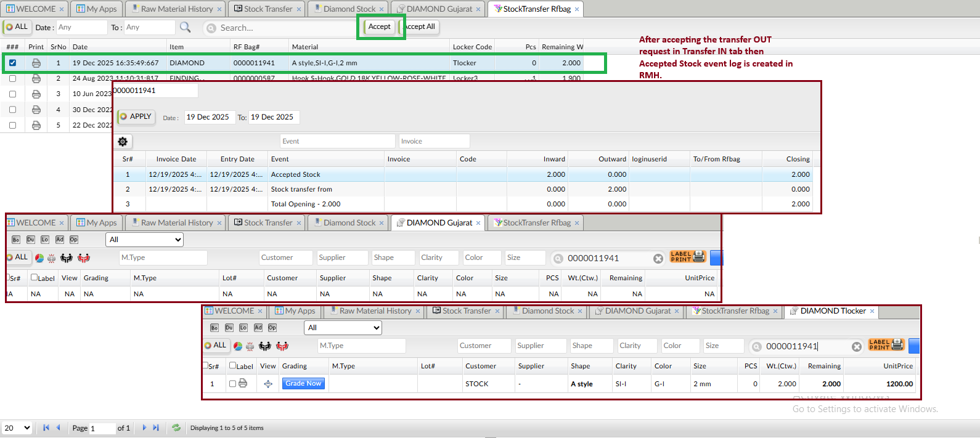
Task: Open the gear settings icon in event log
Action: coord(123,142)
